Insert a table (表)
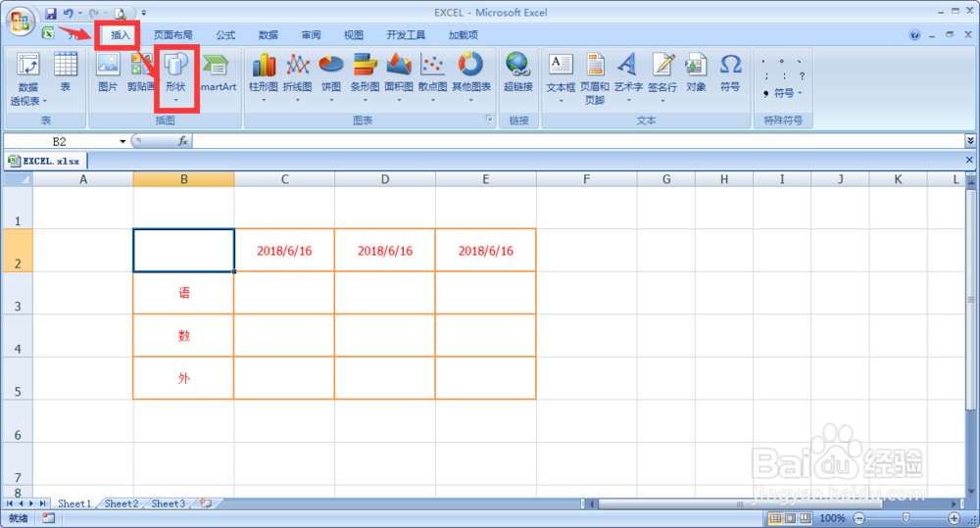 pyautogui.click(x=65, y=73)
